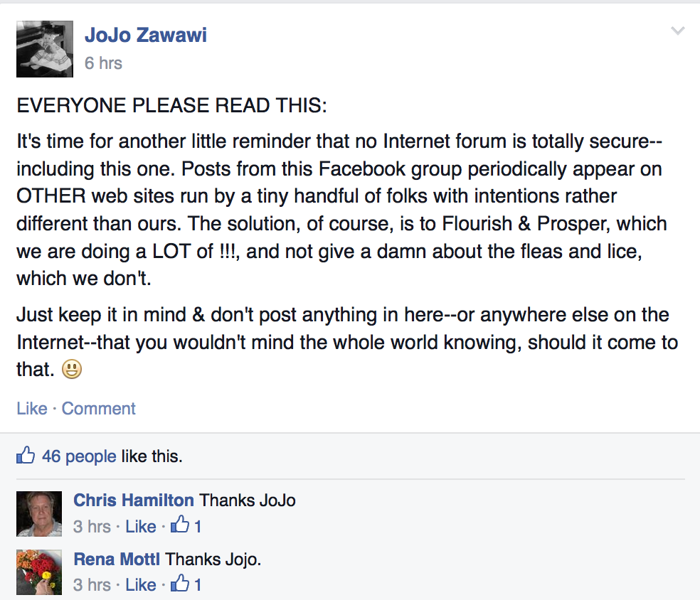Comment on JoJo Zawawi's post

click(98, 408)
